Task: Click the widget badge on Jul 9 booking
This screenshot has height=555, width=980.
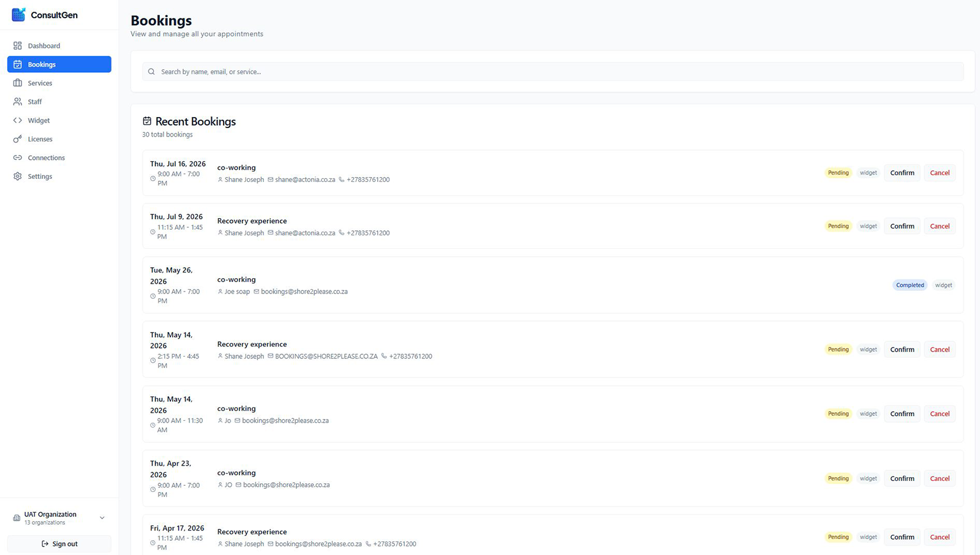Action: click(x=868, y=225)
